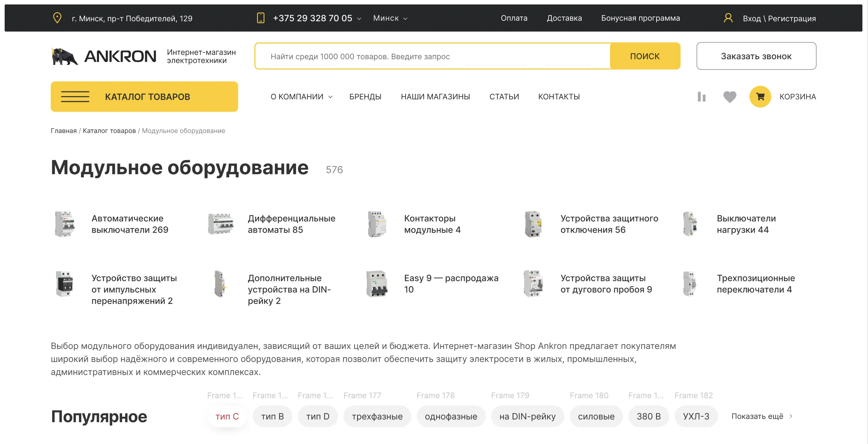Open the КОНТАКТЫ page
The width and height of the screenshot is (868, 444).
pos(559,96)
